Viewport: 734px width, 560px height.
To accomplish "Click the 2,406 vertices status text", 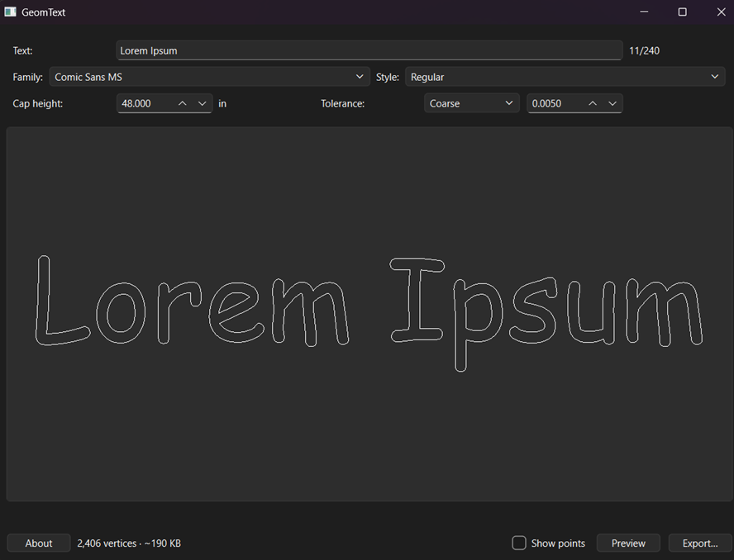I will (x=129, y=543).
